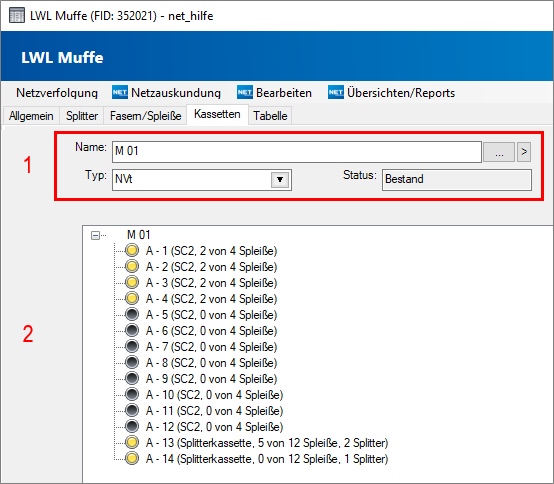Open the Typ dropdown arrow
554x484 pixels.
point(280,180)
